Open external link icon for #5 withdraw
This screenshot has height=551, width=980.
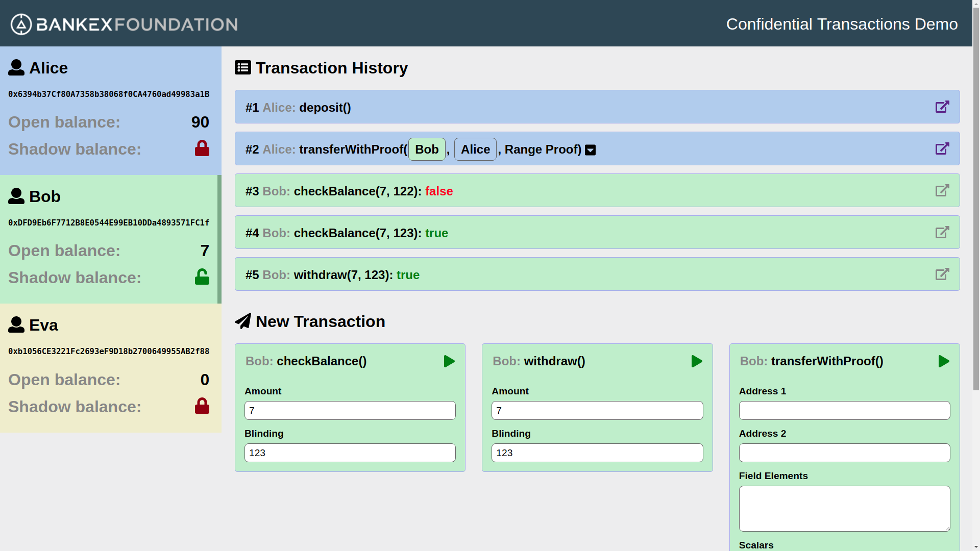(942, 274)
